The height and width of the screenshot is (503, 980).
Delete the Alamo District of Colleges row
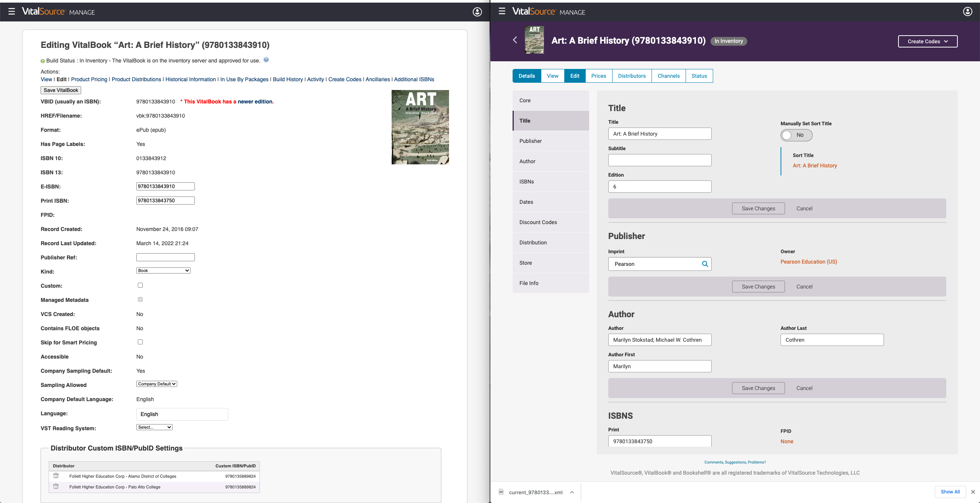point(56,476)
